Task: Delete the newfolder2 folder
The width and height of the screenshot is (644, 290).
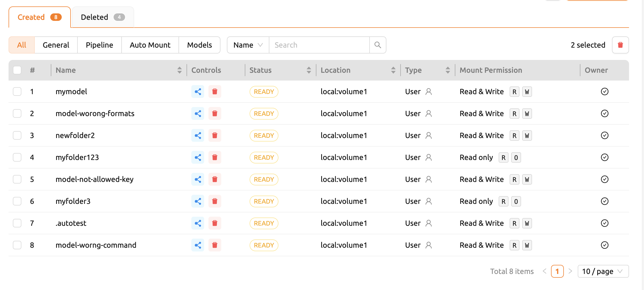Action: (x=215, y=136)
